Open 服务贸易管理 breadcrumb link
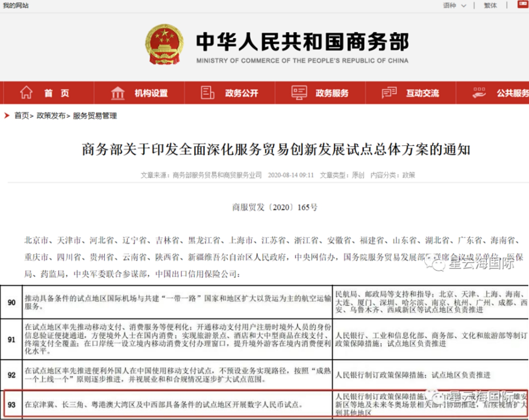 pos(95,116)
